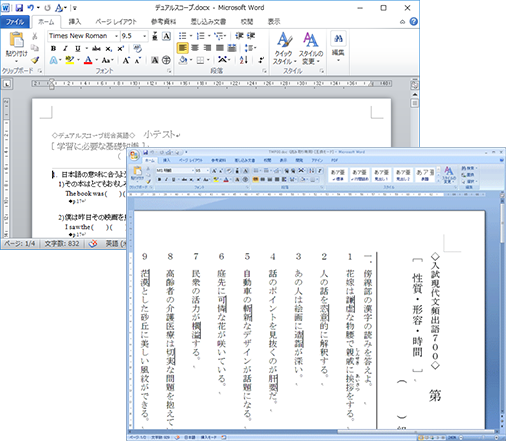The height and width of the screenshot is (441, 506).
Task: Click blue Help question mark in Word 2010
Action: (x=413, y=22)
